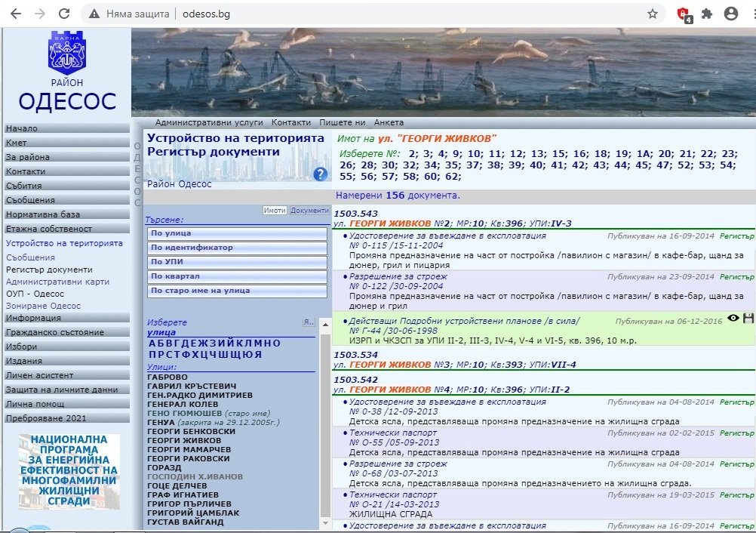Image resolution: width=756 pixels, height=533 pixels.
Task: Reload the page with the refresh icon
Action: [64, 14]
